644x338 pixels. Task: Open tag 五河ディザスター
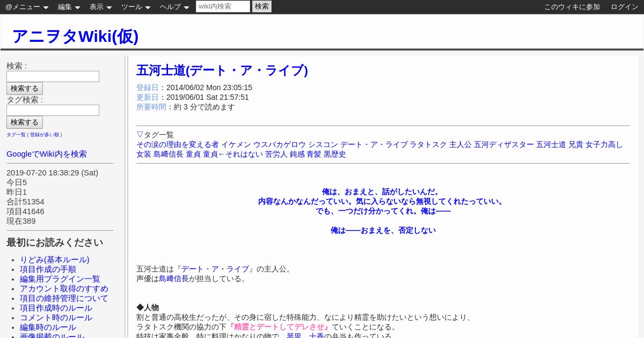504,144
